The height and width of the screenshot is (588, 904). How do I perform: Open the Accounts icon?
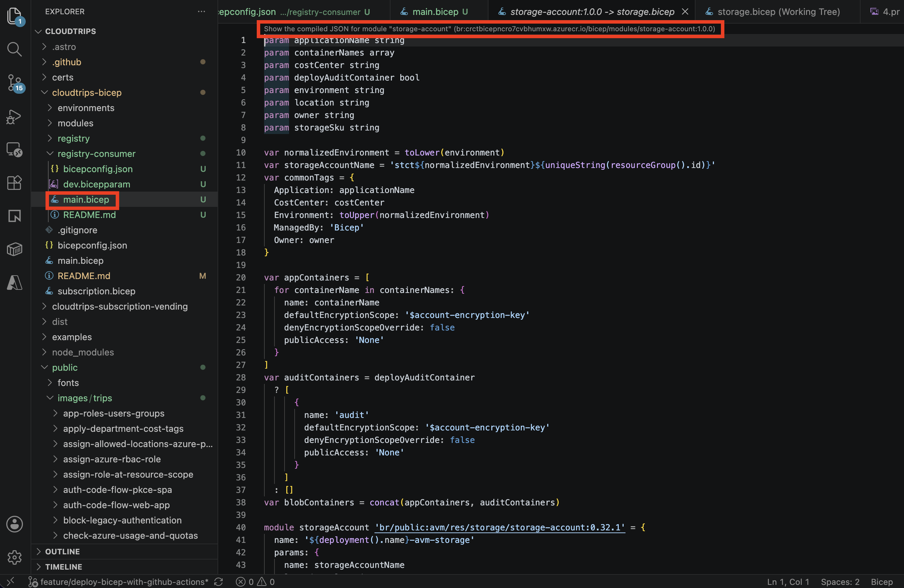pos(15,524)
